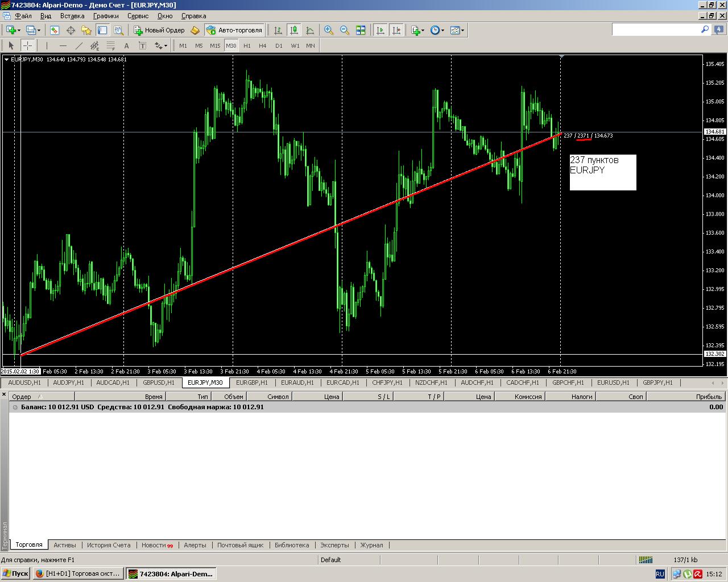
Task: Click the toolbar search input field
Action: tap(655, 29)
